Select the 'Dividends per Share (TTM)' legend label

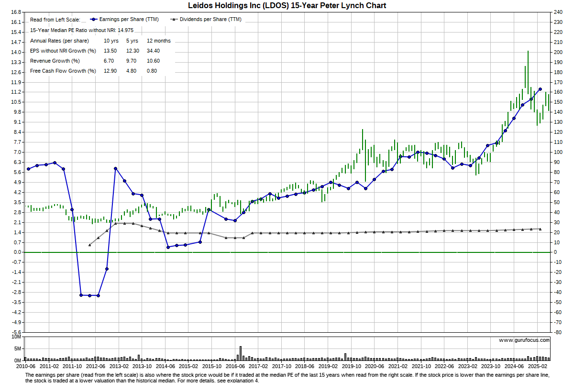[x=210, y=20]
